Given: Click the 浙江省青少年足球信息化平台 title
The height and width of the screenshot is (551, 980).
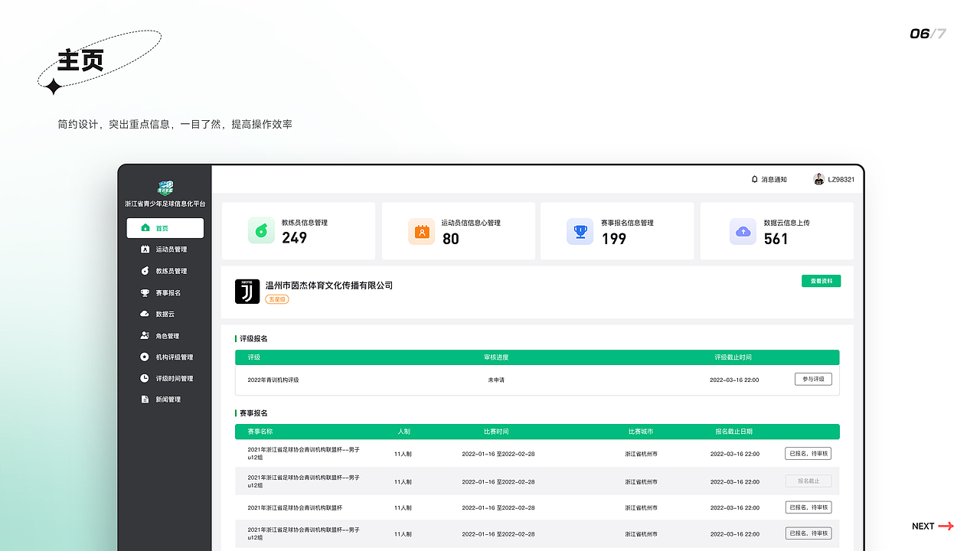Looking at the screenshot, I should 165,204.
